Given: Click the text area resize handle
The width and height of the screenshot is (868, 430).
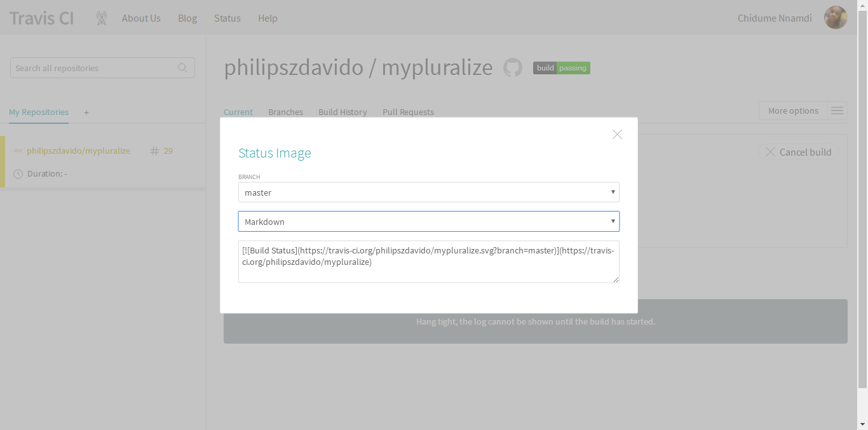Looking at the screenshot, I should tap(616, 279).
